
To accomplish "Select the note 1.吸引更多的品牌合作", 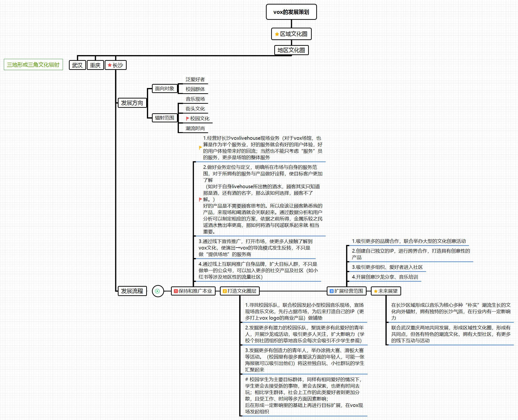I will (x=409, y=241).
